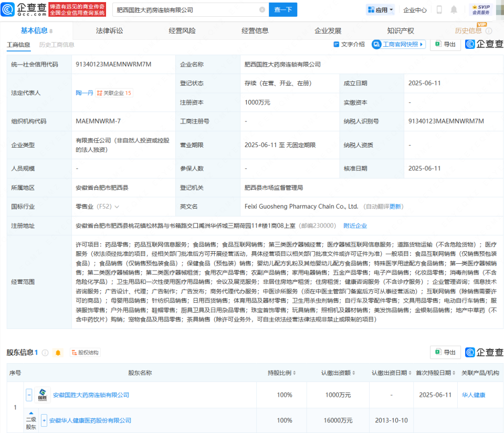
Task: Switch to 经营风险 tab
Action: (x=182, y=31)
